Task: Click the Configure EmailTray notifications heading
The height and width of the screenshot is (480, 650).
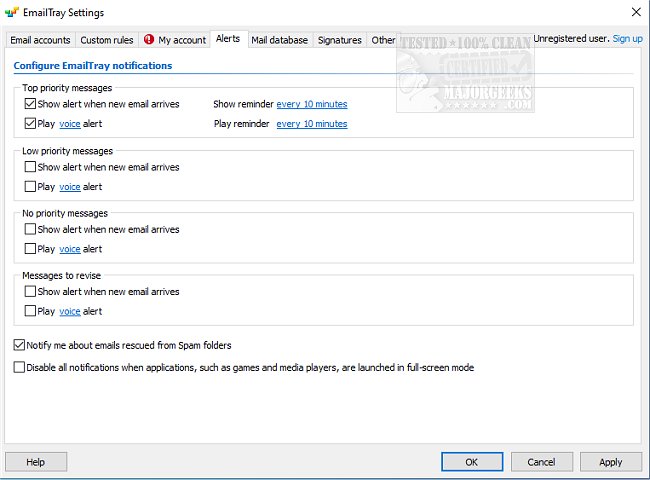Action: (93, 65)
